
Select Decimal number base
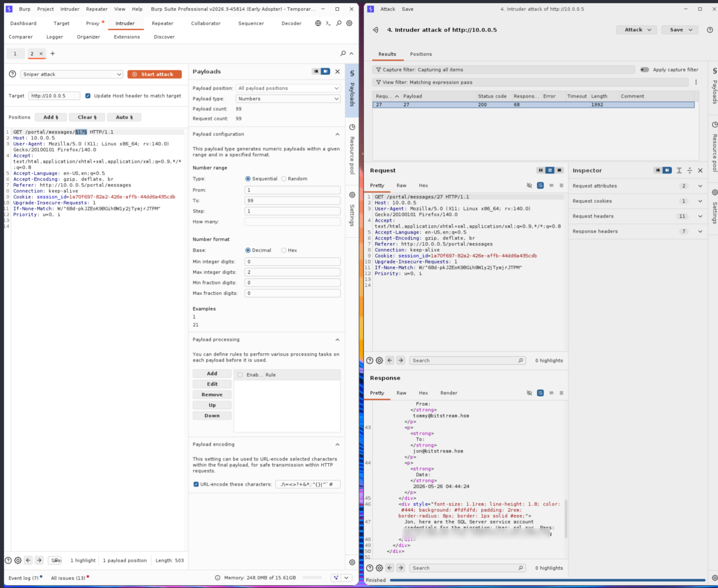[x=248, y=250]
